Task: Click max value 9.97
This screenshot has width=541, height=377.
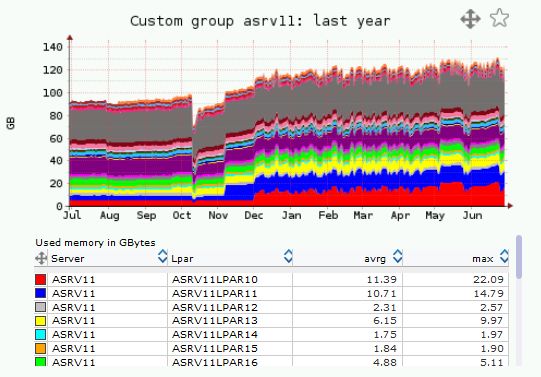Action: 492,321
